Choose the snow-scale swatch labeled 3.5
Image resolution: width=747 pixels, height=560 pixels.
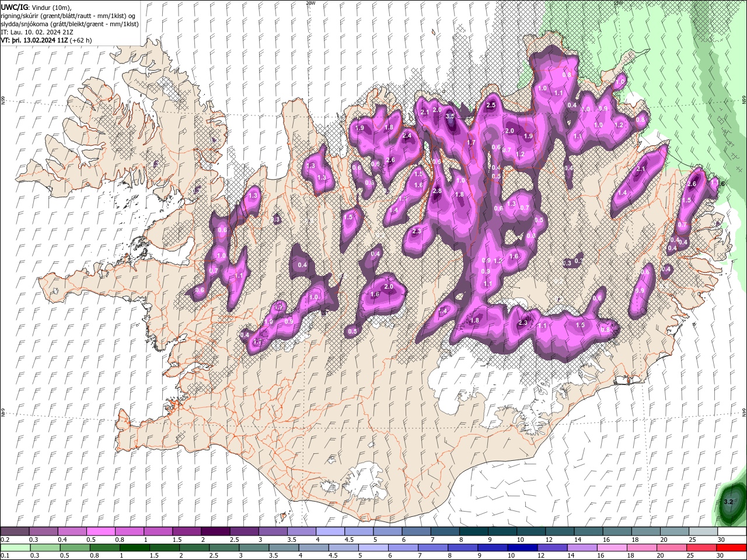coord(301,531)
